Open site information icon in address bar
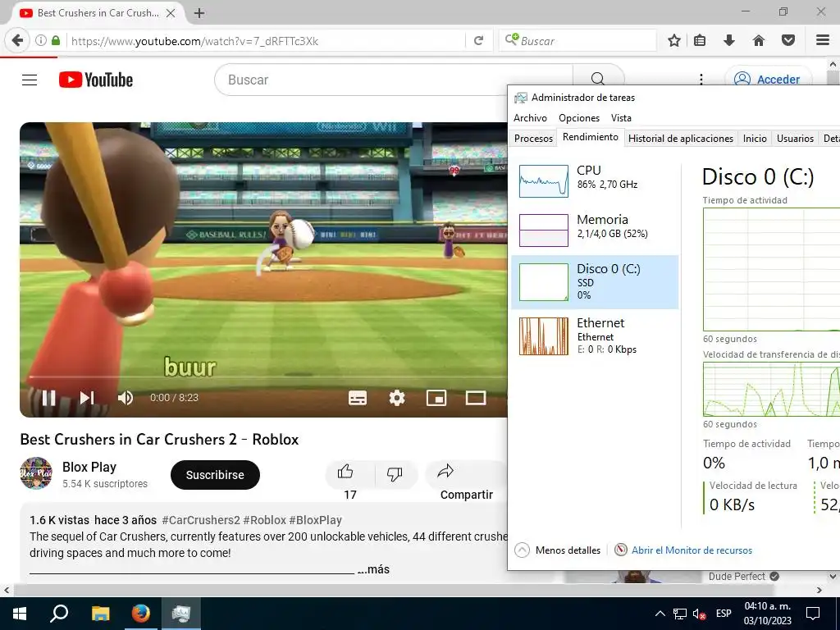840x630 pixels. tap(41, 41)
